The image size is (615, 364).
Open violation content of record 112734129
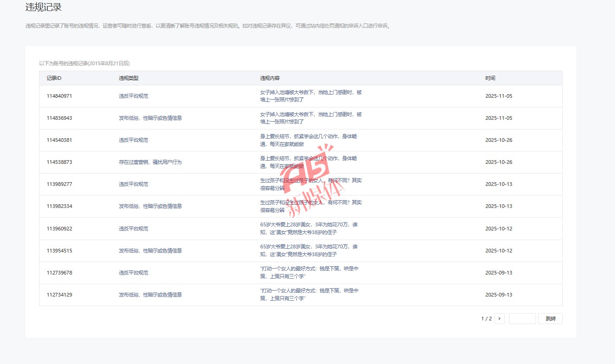pos(309,295)
